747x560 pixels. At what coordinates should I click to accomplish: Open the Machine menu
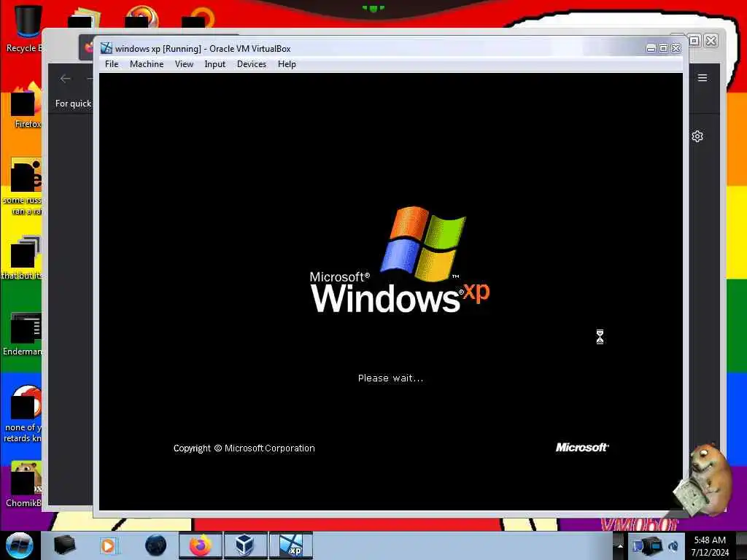147,64
